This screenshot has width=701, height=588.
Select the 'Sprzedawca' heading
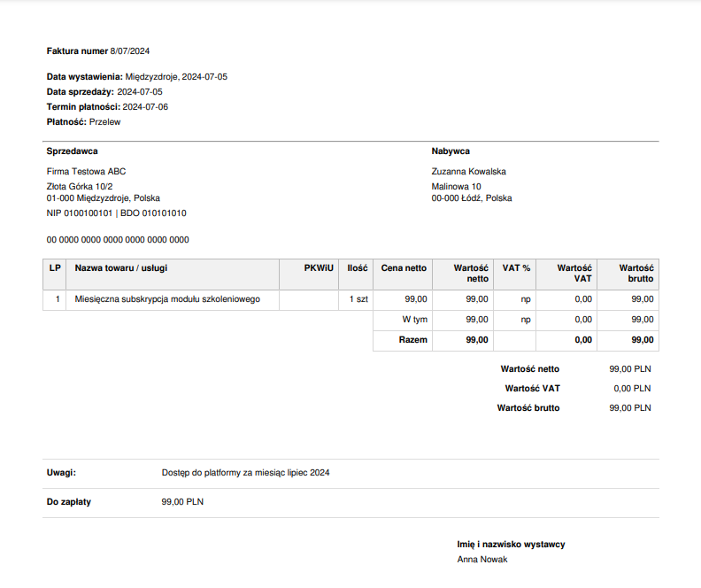tap(72, 151)
